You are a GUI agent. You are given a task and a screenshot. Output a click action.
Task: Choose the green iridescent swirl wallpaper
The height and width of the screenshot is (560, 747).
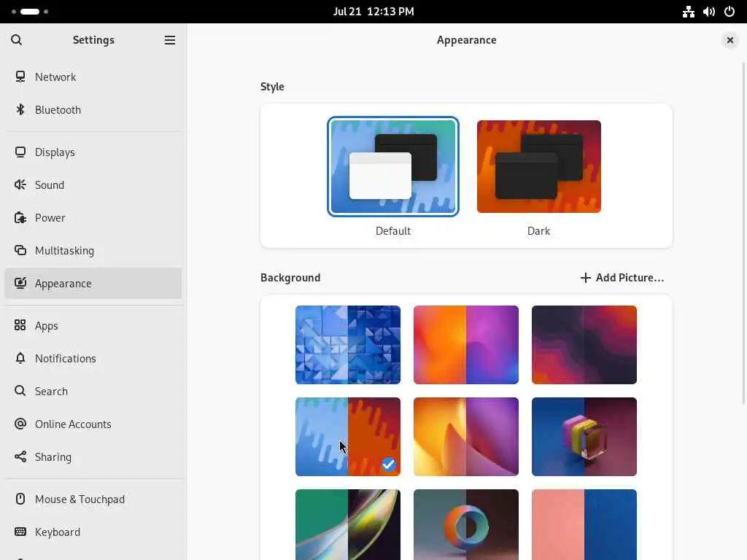pos(348,525)
